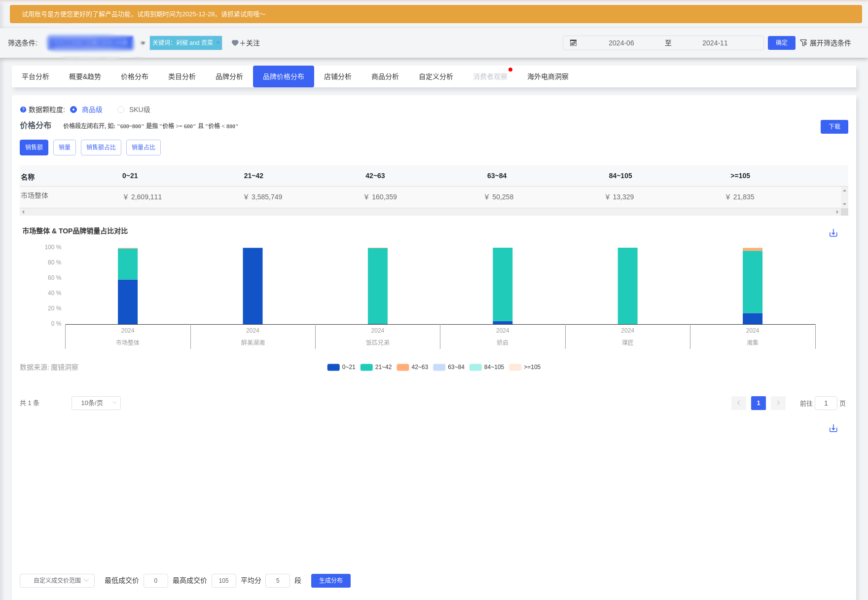The height and width of the screenshot is (600, 868).
Task: Open the 平台分析 tab
Action: click(x=36, y=76)
